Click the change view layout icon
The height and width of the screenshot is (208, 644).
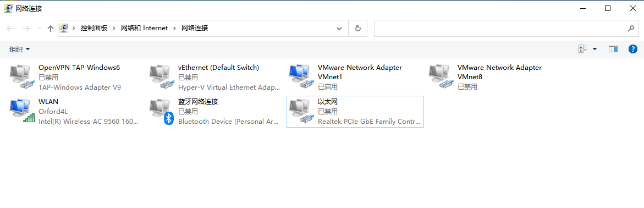click(x=583, y=49)
